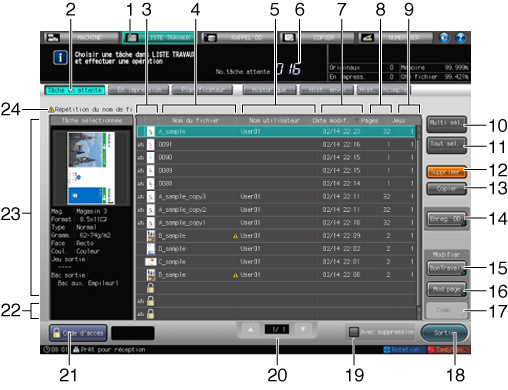Screen dimensions: 508x390
Task: Click the En impress. counter value
Action: pyautogui.click(x=392, y=77)
